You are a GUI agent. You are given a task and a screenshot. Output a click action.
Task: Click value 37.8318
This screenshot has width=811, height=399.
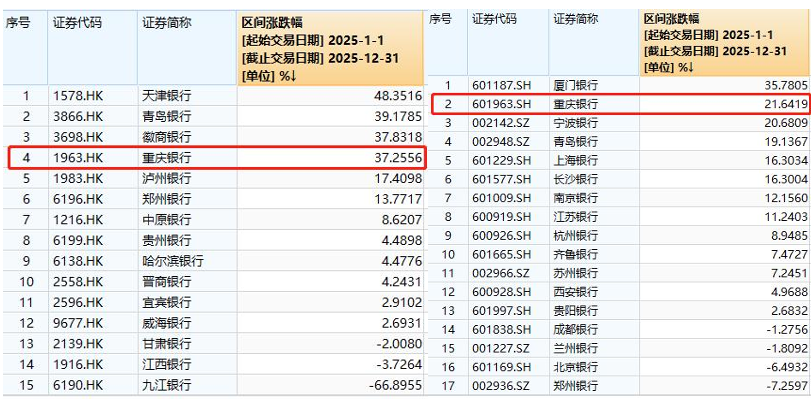[398, 137]
